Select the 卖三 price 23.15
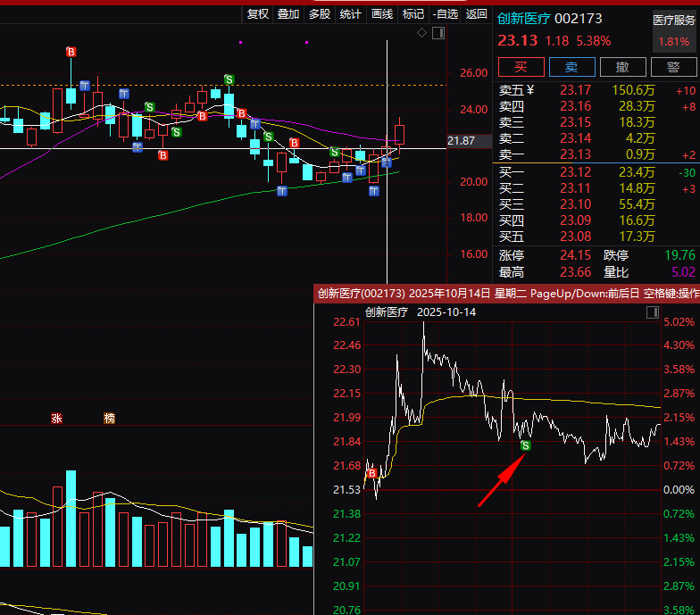Image resolution: width=700 pixels, height=615 pixels. point(575,122)
